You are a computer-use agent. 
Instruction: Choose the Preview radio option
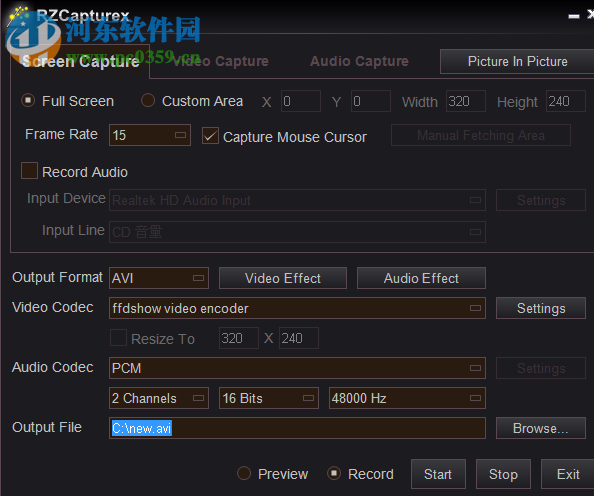(x=244, y=473)
